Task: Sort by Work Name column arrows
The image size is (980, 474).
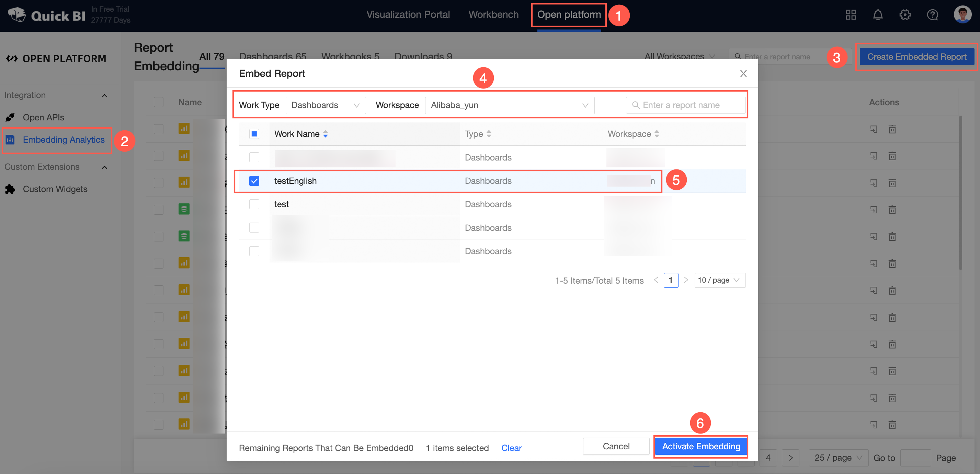Action: [x=325, y=134]
